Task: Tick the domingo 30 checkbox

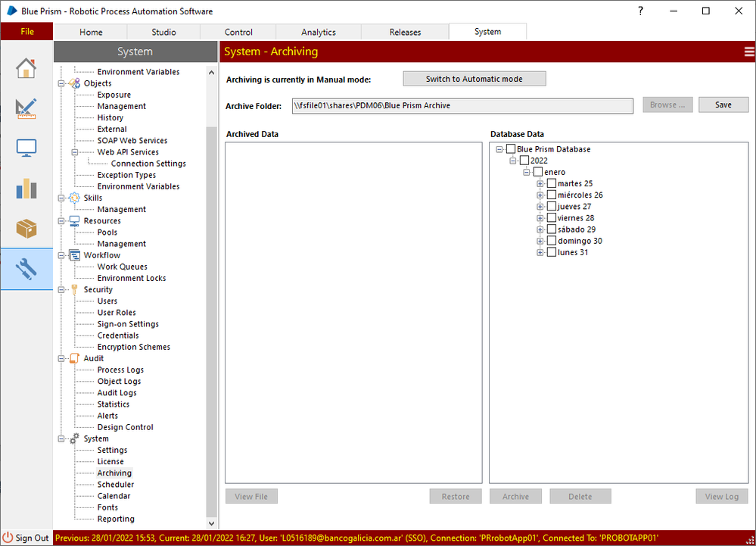Action: tap(552, 241)
